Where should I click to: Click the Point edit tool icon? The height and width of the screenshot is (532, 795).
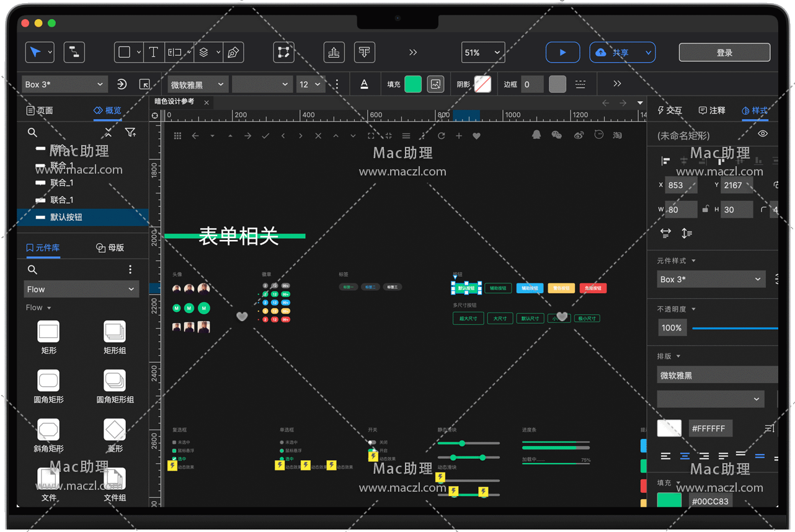click(283, 53)
